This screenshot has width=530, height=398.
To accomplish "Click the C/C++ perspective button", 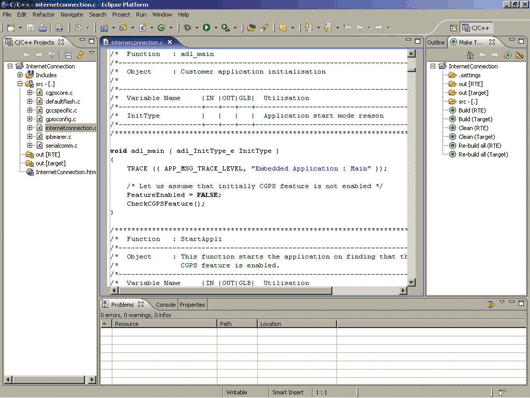I will 476,28.
